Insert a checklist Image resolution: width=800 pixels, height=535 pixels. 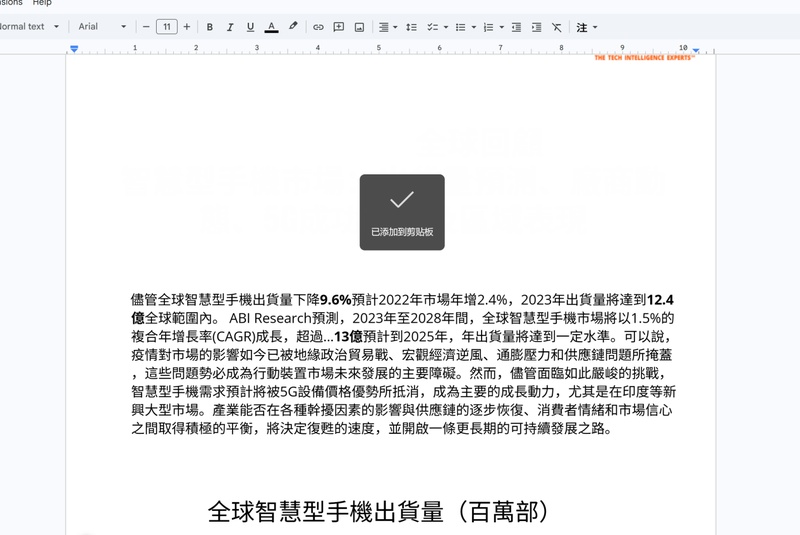(433, 27)
